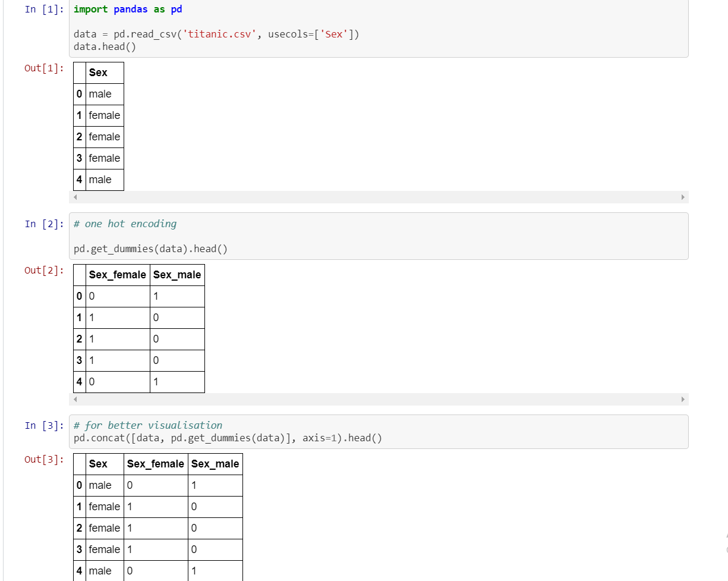
Task: Click 'Sex_female' header in Out[2] table
Action: click(118, 275)
